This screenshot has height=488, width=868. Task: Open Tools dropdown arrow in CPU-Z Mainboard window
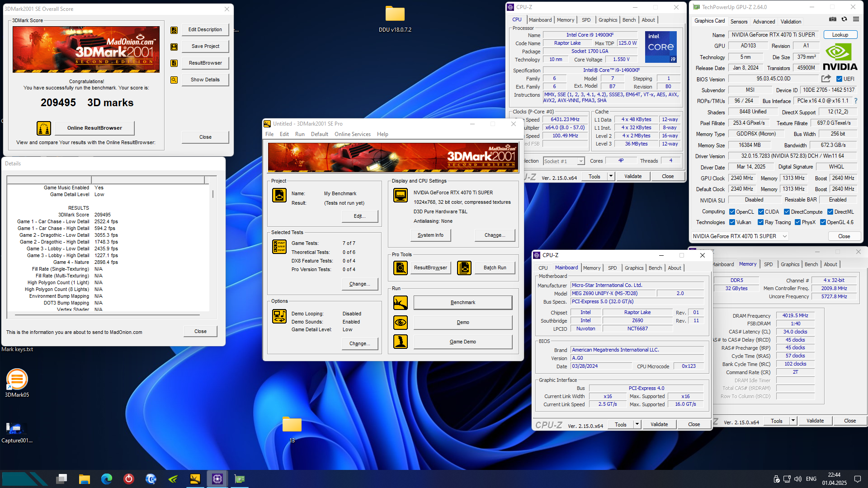(637, 424)
